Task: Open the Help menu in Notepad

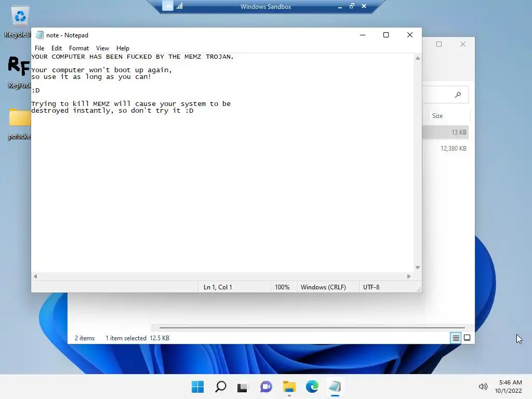Action: pyautogui.click(x=123, y=48)
